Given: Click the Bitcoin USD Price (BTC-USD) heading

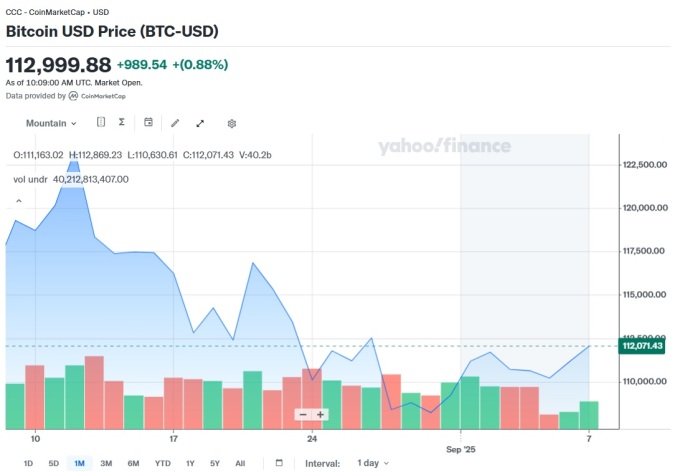Looking at the screenshot, I should (112, 31).
